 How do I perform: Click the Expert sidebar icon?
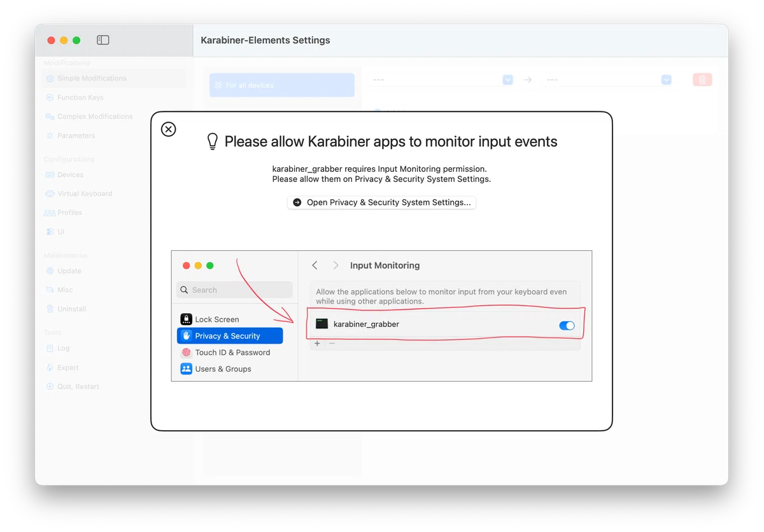tap(50, 367)
